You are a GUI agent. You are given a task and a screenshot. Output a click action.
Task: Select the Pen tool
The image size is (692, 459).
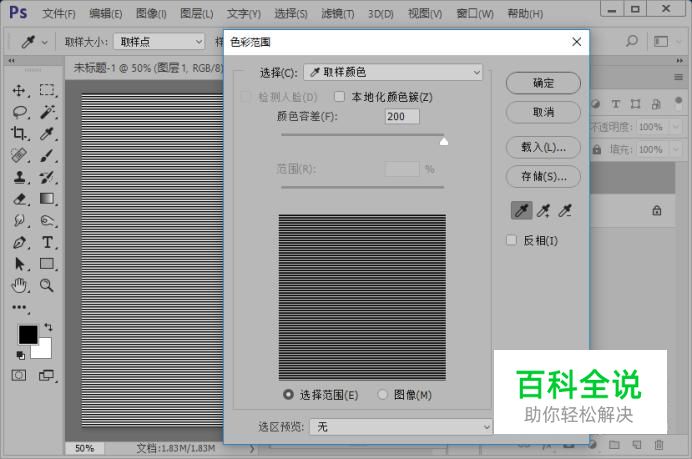tap(19, 242)
